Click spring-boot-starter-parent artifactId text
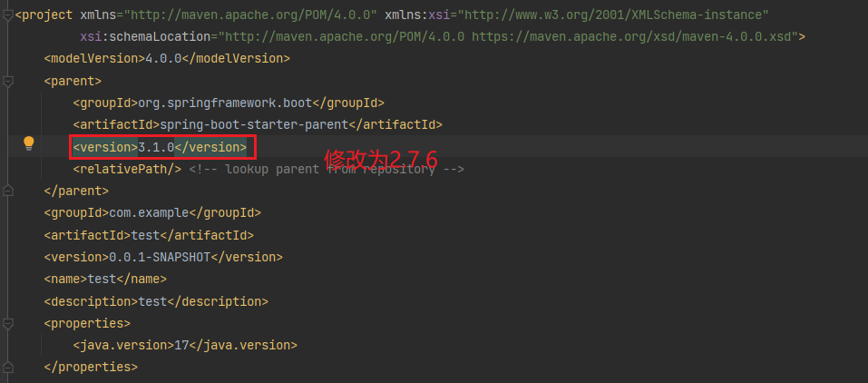This screenshot has height=383, width=868. [x=254, y=124]
